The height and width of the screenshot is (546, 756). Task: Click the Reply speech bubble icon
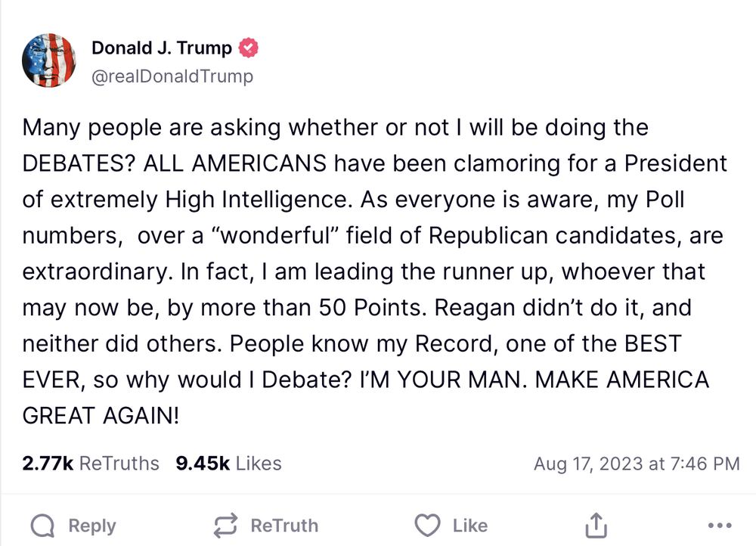pyautogui.click(x=44, y=526)
